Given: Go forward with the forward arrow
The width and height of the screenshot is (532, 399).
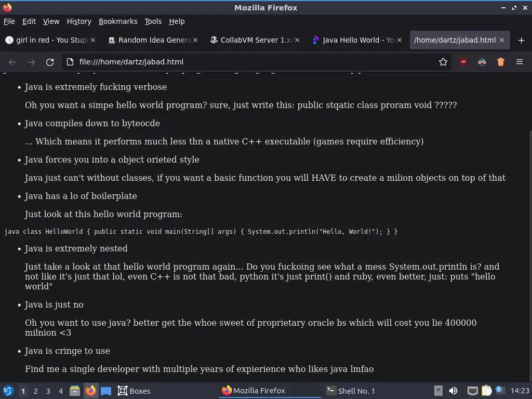Looking at the screenshot, I should (31, 62).
